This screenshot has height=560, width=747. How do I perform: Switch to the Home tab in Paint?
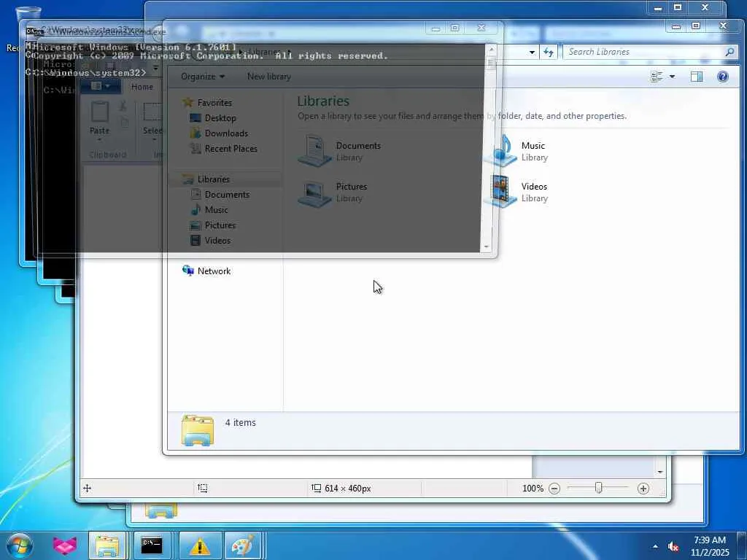(142, 87)
